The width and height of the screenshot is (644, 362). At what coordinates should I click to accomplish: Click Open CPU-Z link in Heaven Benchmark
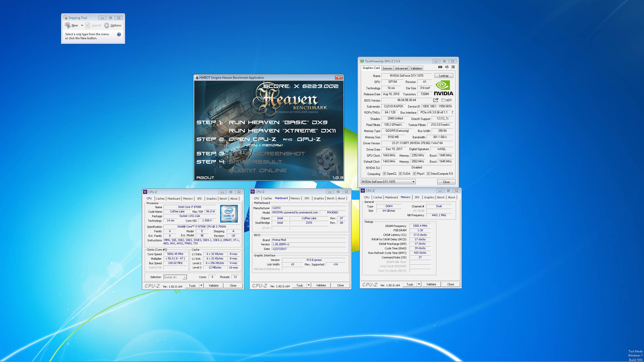point(252,139)
